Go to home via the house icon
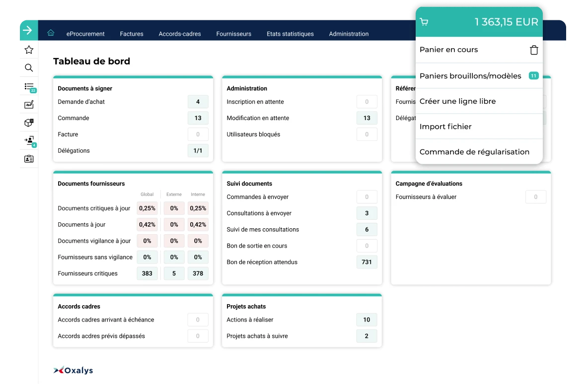 point(51,33)
